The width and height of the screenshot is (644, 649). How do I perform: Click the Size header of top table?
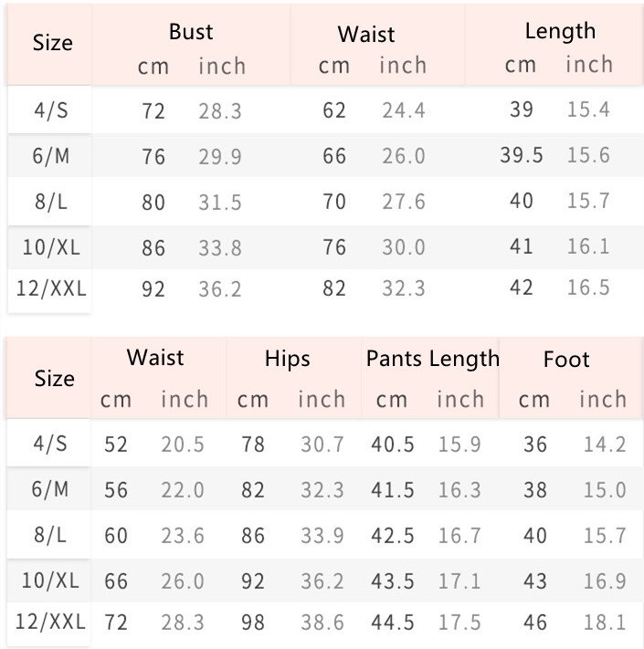(53, 43)
